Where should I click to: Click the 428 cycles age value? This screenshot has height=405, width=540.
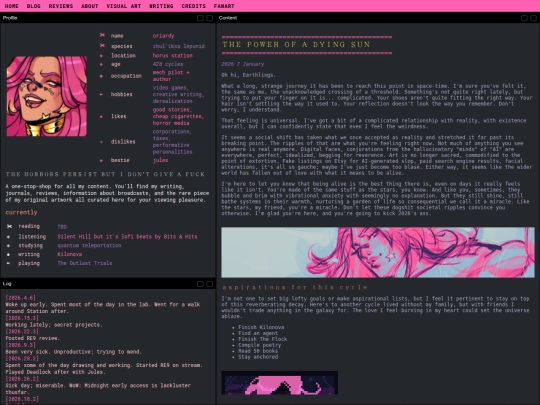[x=168, y=64]
